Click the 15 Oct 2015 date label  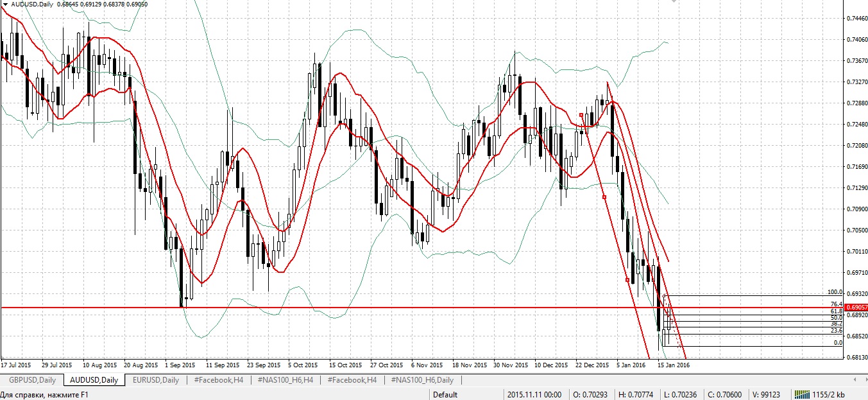pos(346,365)
